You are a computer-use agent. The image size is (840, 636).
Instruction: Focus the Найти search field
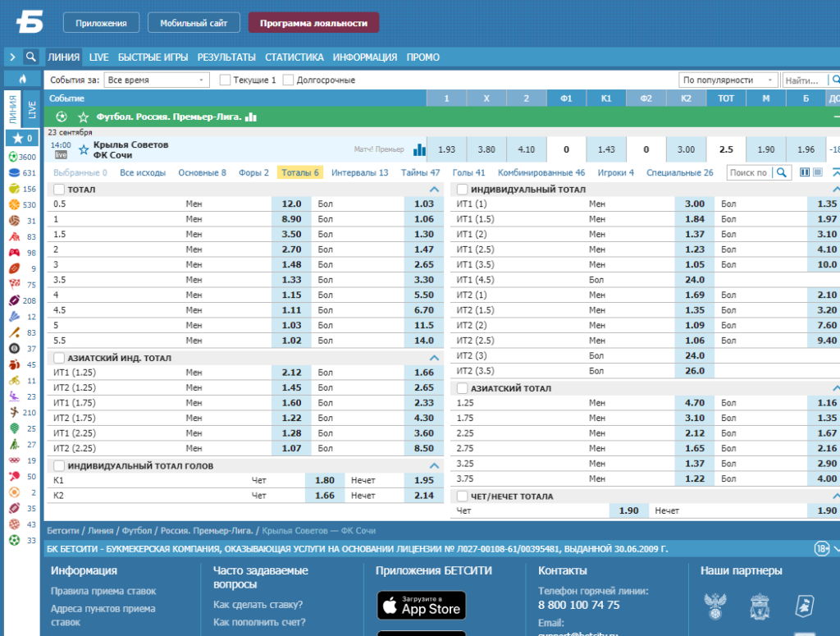click(x=804, y=80)
